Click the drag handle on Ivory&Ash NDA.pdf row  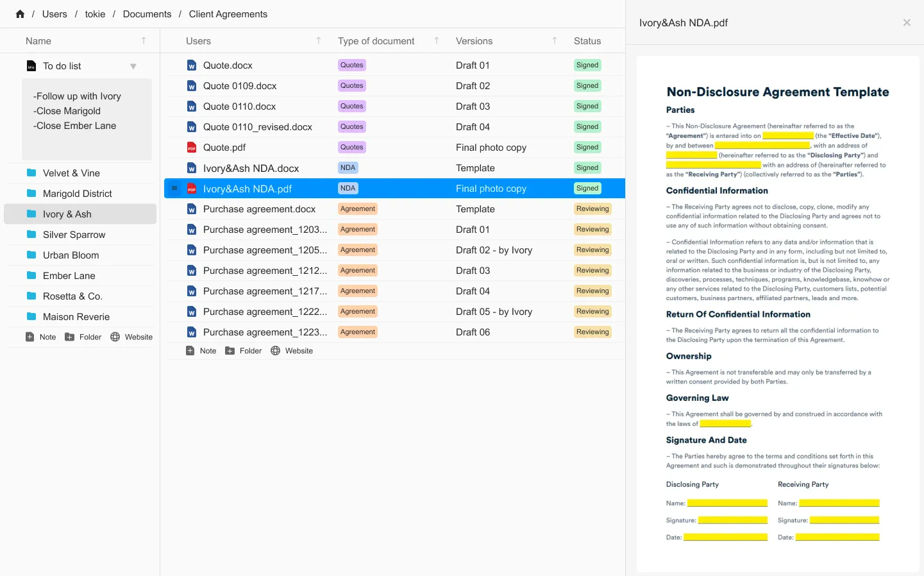(174, 189)
